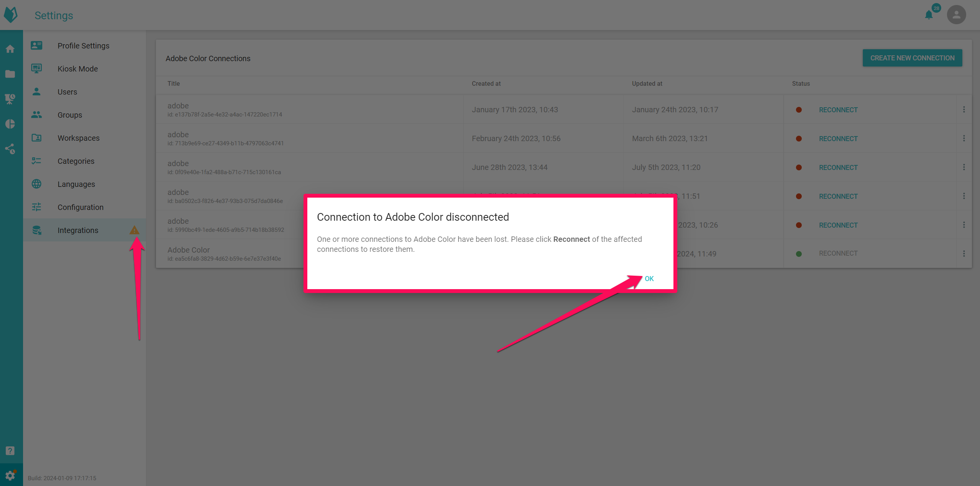This screenshot has width=980, height=486.
Task: Confirm the disconnected dialog with OK
Action: (x=649, y=279)
